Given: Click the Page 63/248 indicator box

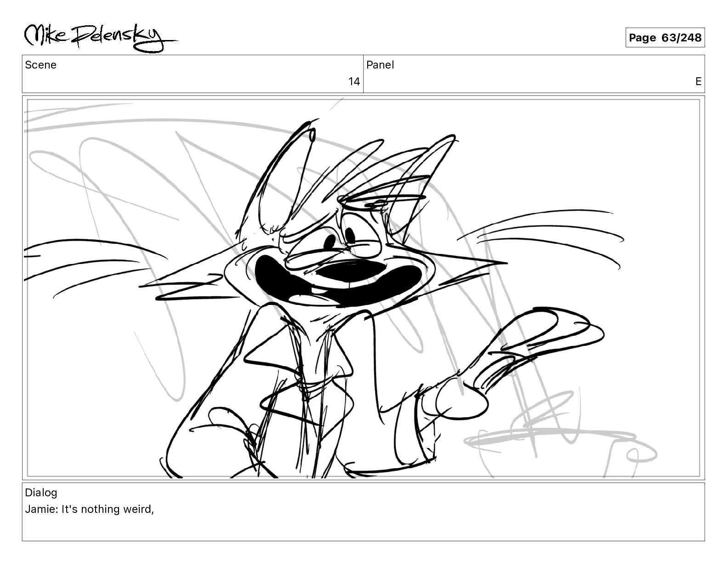Looking at the screenshot, I should (665, 38).
